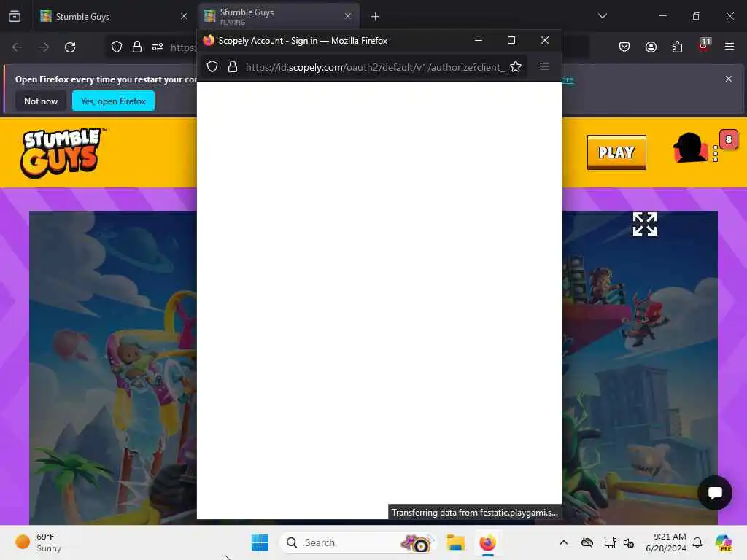Open the extension icon with badge 11
This screenshot has height=560, width=747.
coord(704,46)
